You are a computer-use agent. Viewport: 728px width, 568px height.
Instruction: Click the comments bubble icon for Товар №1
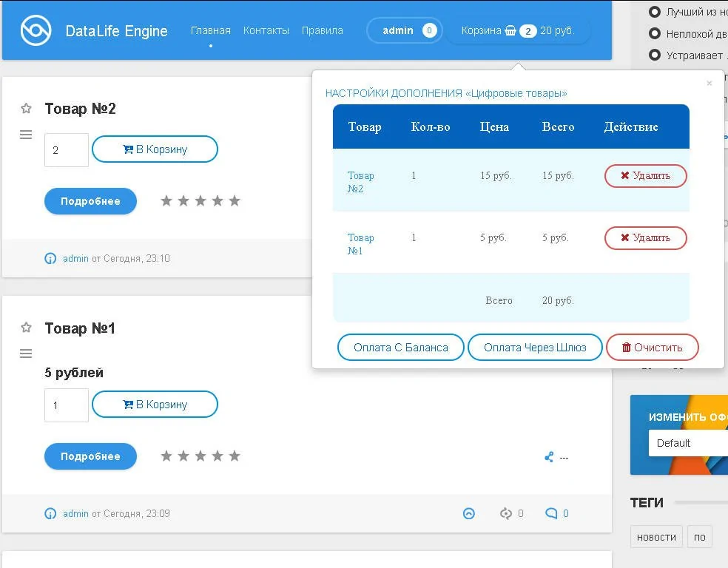(x=551, y=513)
